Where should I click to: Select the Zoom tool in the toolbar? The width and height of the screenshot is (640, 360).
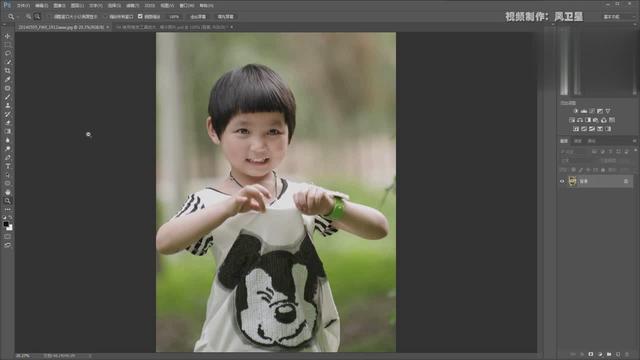tap(7, 201)
